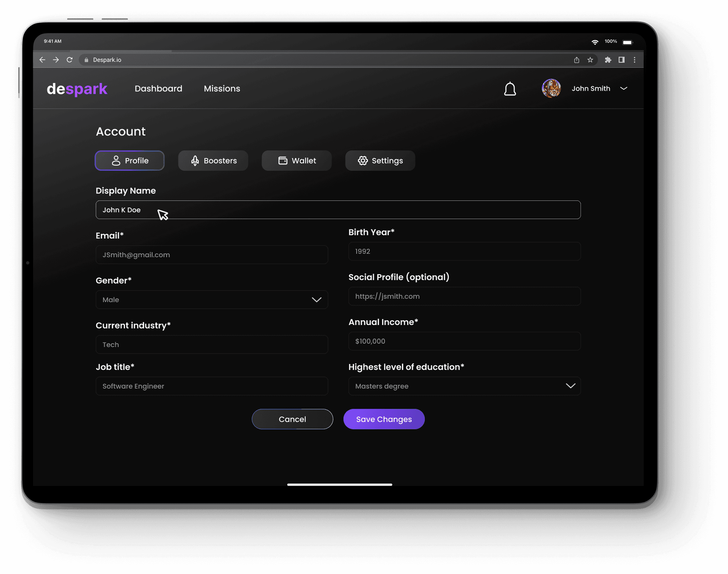Image resolution: width=728 pixels, height=574 pixels.
Task: Click the battery status icon
Action: [627, 42]
